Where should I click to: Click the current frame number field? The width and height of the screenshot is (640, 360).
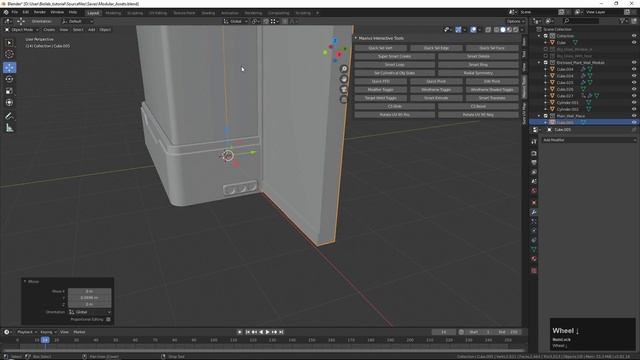[x=443, y=332]
